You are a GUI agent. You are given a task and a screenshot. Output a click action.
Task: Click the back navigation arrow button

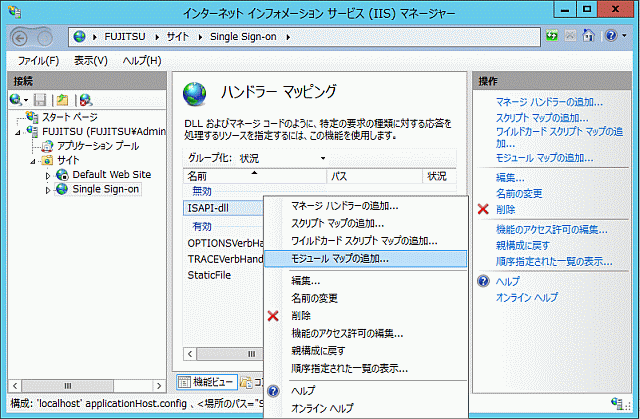[x=19, y=38]
